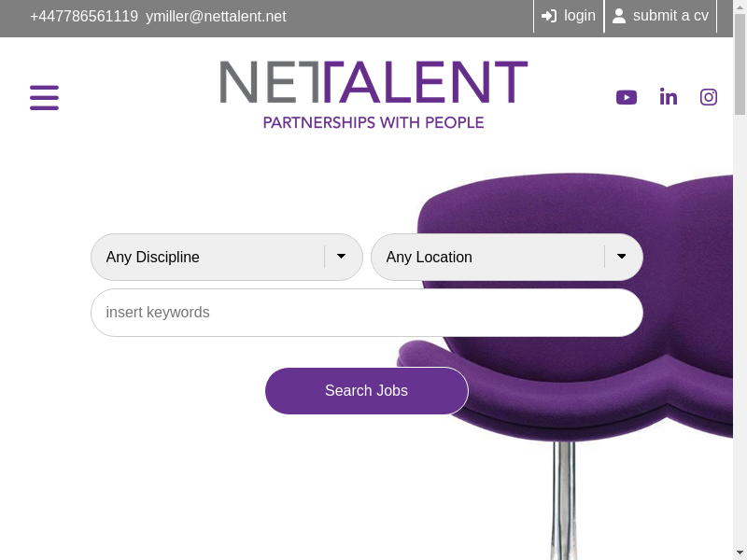Click the page's vertical scrollbar thumb
The width and height of the screenshot is (747, 560).
pyautogui.click(x=740, y=56)
